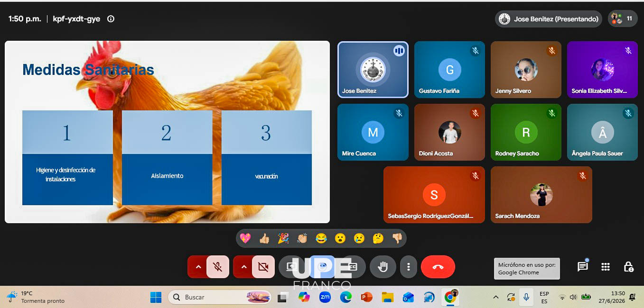Expand video settings arrow beside camera
The height and width of the screenshot is (308, 644).
(243, 267)
